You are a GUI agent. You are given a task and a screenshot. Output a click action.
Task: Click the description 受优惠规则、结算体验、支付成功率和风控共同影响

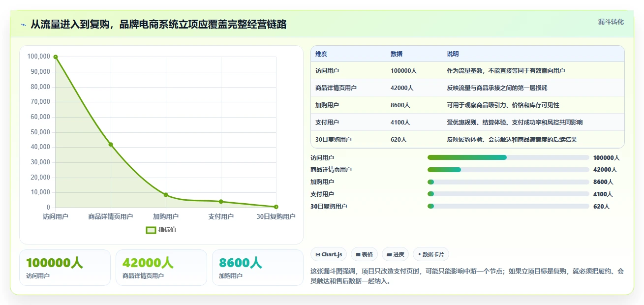515,122
